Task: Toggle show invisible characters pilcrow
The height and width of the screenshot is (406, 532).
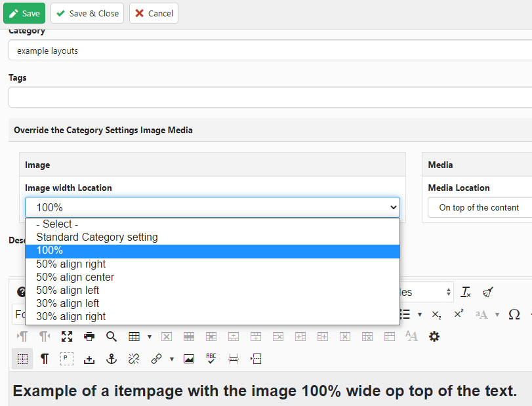Action: 45,359
